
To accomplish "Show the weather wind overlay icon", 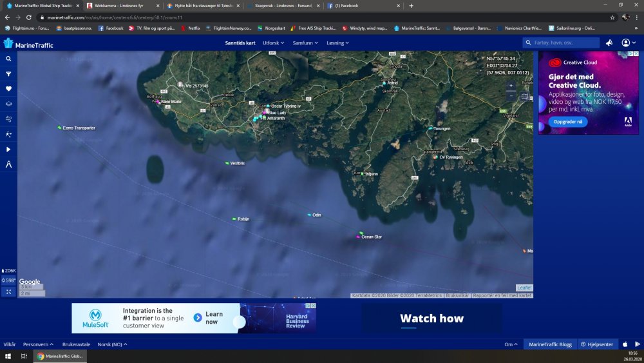I will click(x=8, y=119).
